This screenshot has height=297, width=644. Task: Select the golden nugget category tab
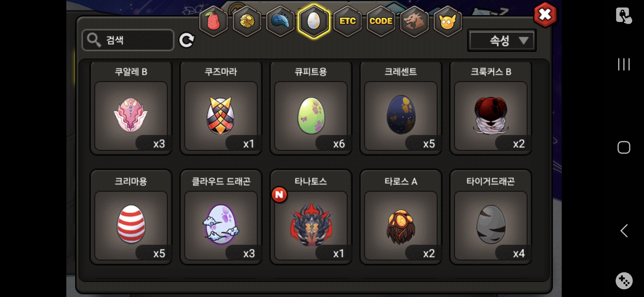(247, 21)
